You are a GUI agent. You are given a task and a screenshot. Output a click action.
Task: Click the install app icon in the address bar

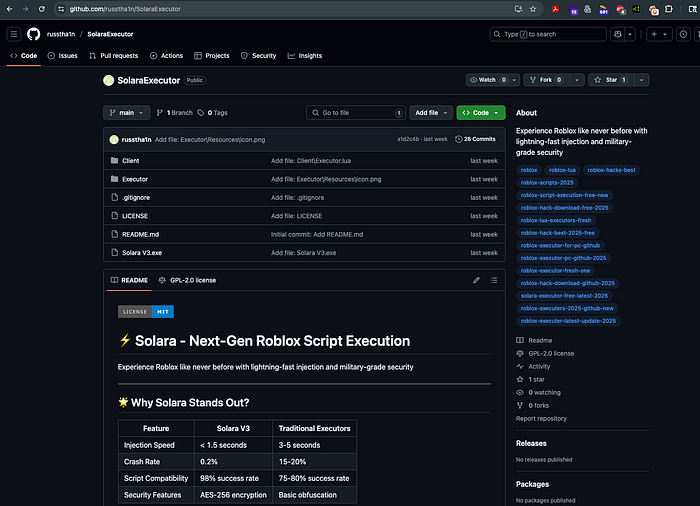pyautogui.click(x=518, y=9)
